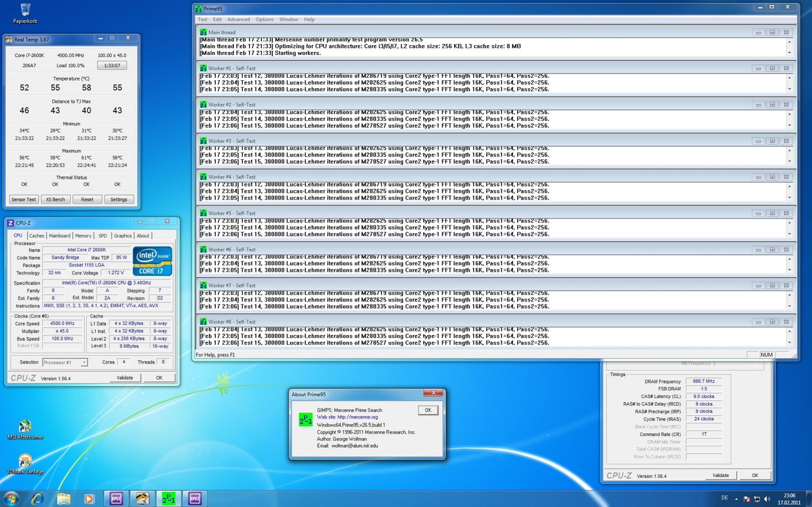This screenshot has width=812, height=507.
Task: Click Worker #3 window icon
Action: click(x=204, y=141)
